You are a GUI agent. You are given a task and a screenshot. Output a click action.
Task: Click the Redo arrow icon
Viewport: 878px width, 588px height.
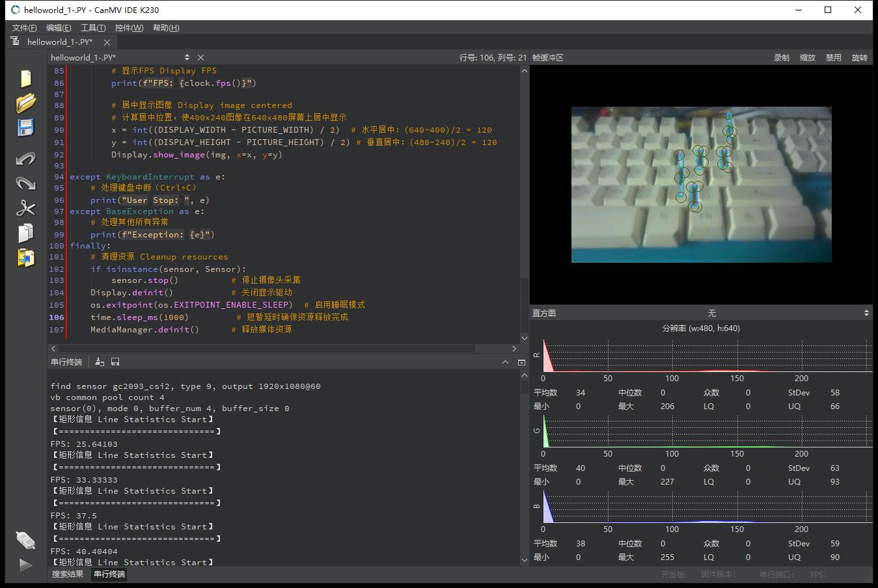(x=25, y=183)
